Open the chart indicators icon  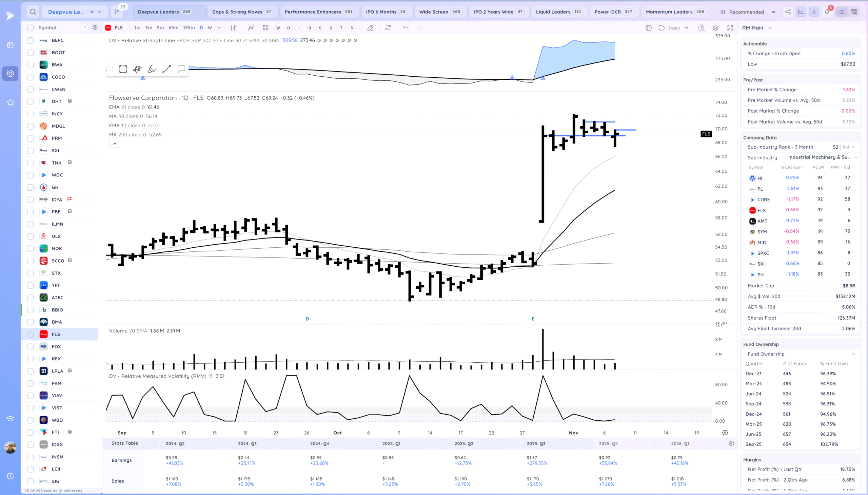pos(251,28)
